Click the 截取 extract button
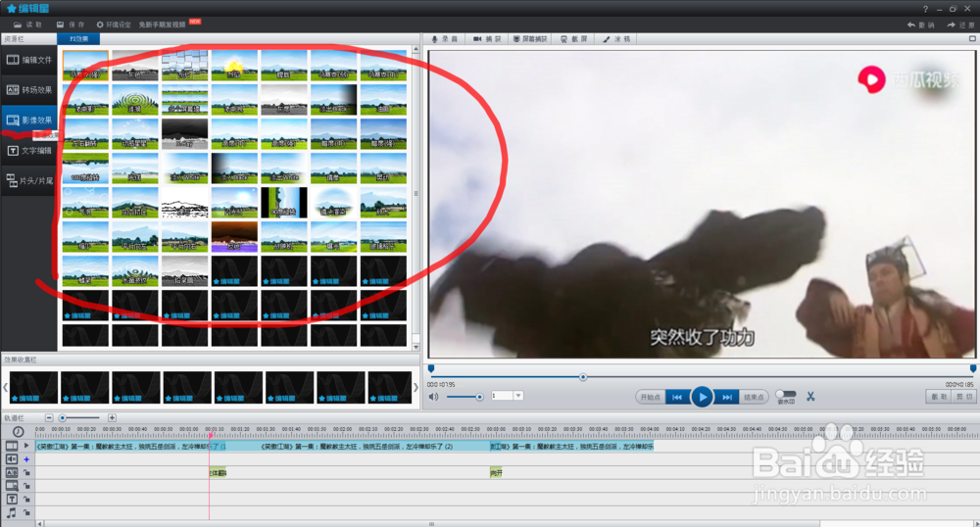 tap(939, 397)
